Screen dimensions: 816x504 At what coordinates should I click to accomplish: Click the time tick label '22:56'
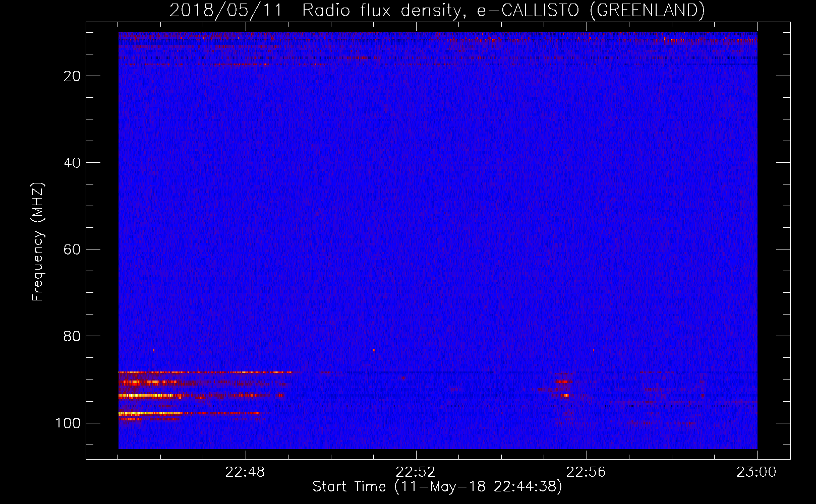pyautogui.click(x=586, y=472)
